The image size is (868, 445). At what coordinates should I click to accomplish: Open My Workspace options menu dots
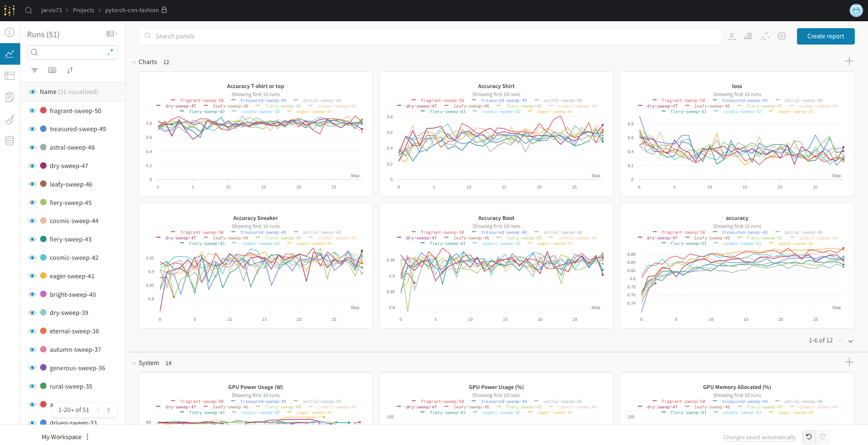(x=87, y=437)
